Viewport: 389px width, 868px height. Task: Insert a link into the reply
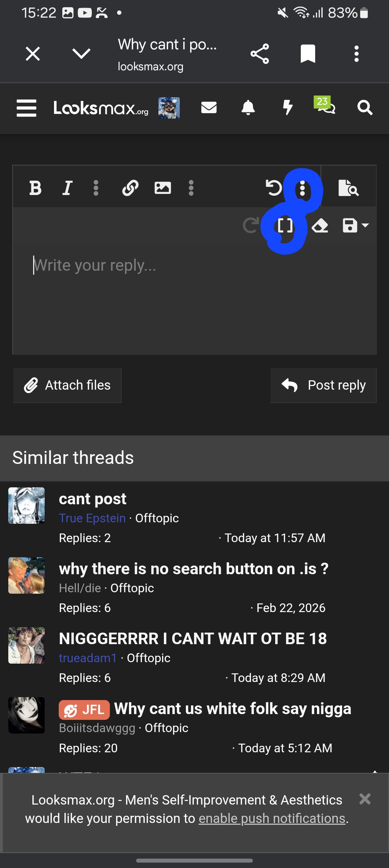130,187
